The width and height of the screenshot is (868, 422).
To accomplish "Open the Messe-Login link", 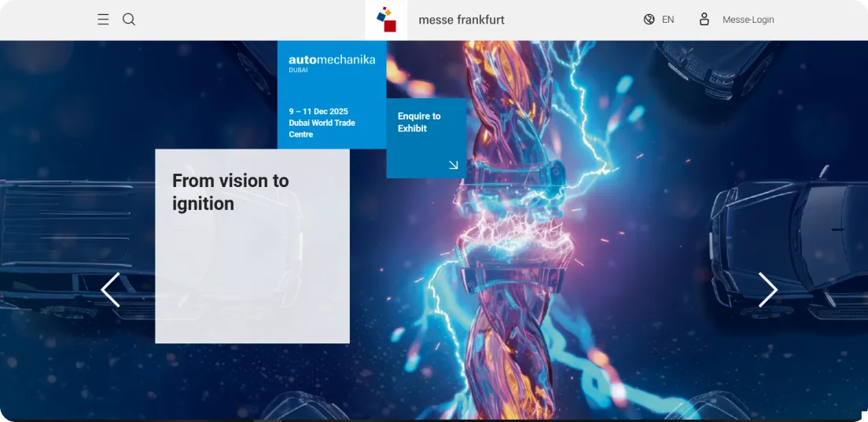I will point(748,20).
